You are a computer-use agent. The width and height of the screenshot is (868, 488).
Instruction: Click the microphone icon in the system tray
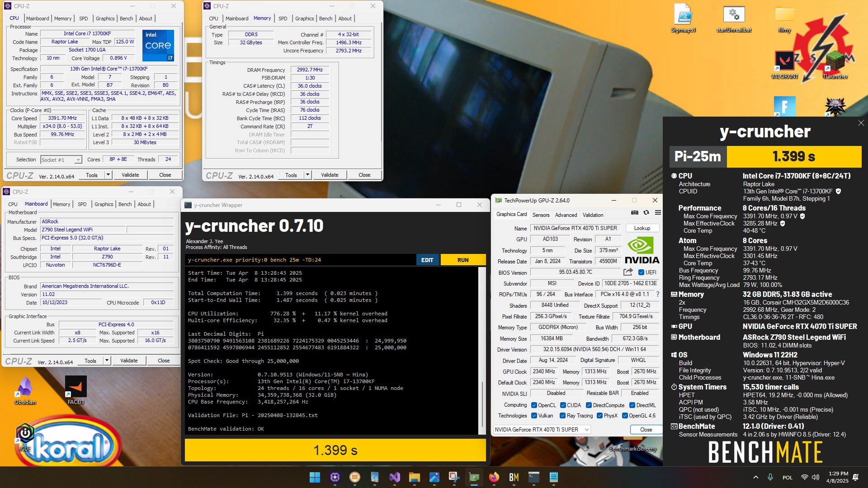coord(770,477)
